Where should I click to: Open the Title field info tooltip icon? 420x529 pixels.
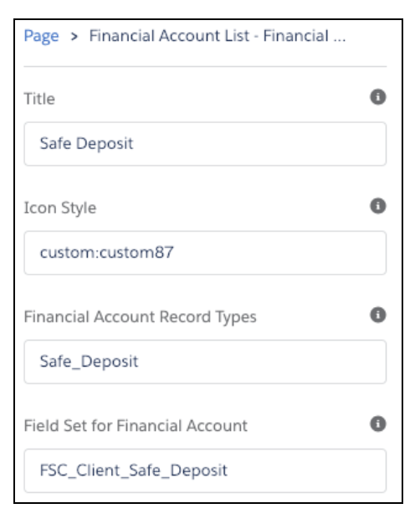click(x=378, y=97)
